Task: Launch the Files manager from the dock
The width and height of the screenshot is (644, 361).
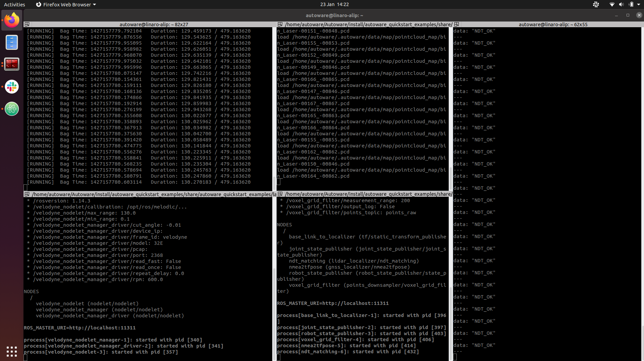Action: click(12, 42)
